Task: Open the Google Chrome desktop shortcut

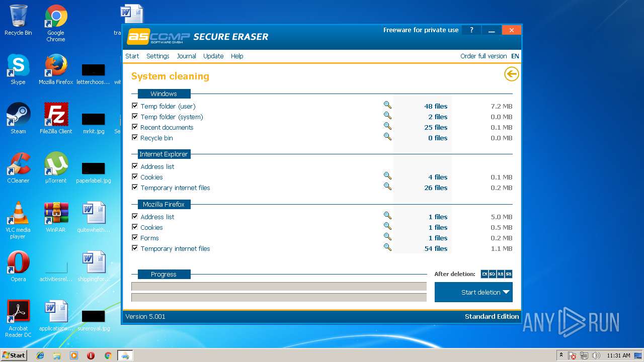Action: 56,23
